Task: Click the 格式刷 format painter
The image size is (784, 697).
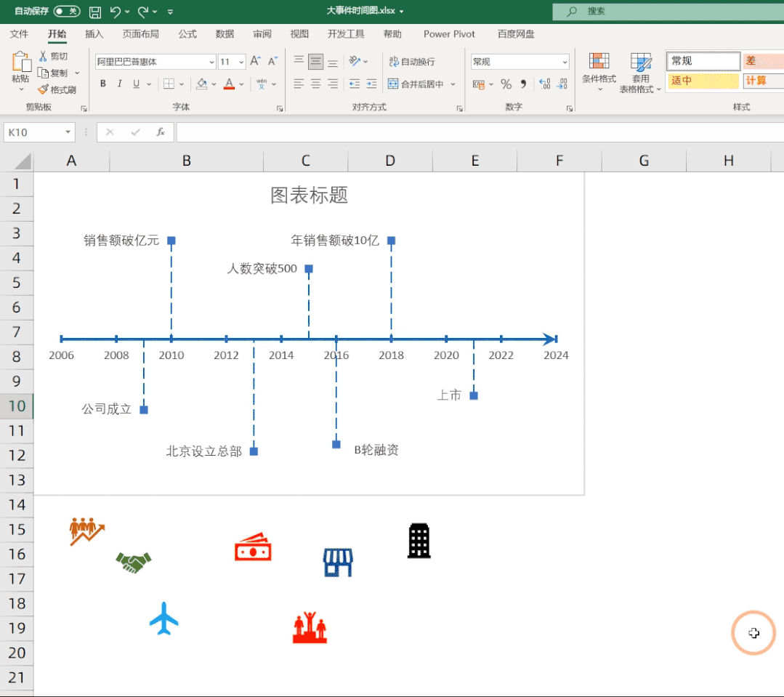Action: coord(57,89)
